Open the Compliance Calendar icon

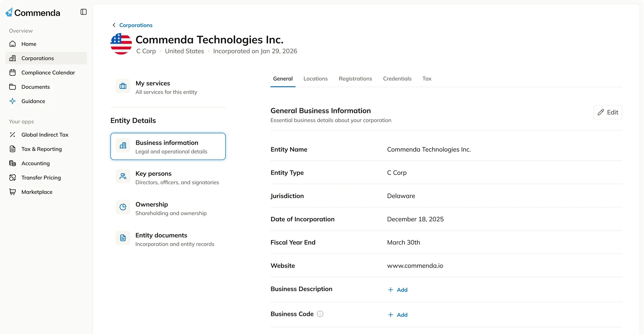pyautogui.click(x=13, y=73)
